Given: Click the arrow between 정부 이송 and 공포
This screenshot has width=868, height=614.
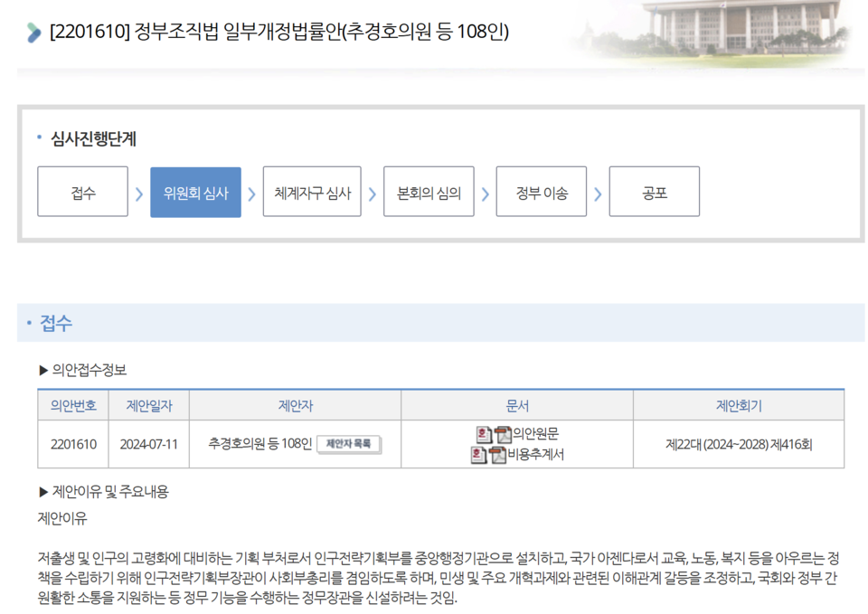Looking at the screenshot, I should 598,191.
